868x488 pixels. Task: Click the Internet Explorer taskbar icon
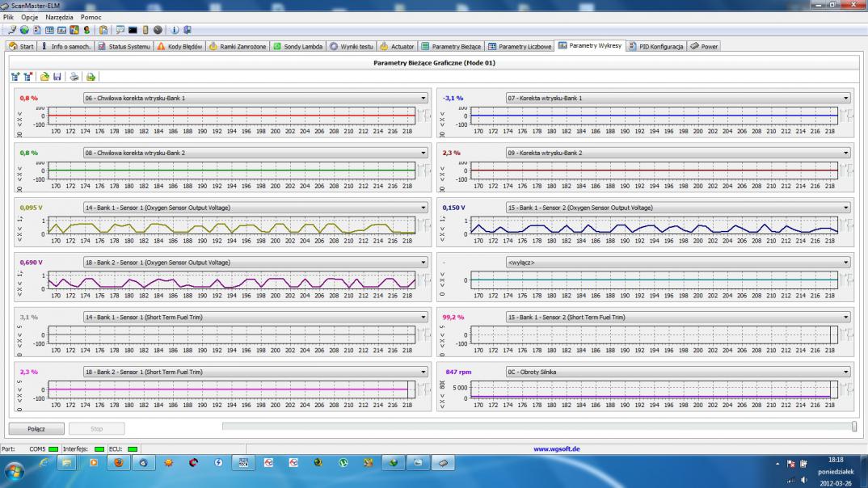click(44, 462)
